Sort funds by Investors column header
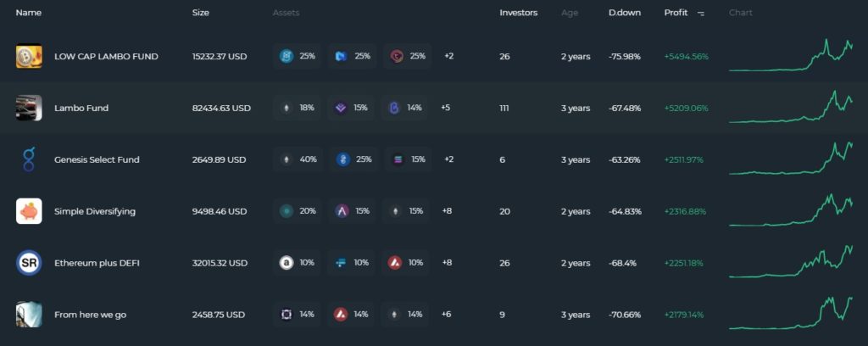 [x=518, y=13]
